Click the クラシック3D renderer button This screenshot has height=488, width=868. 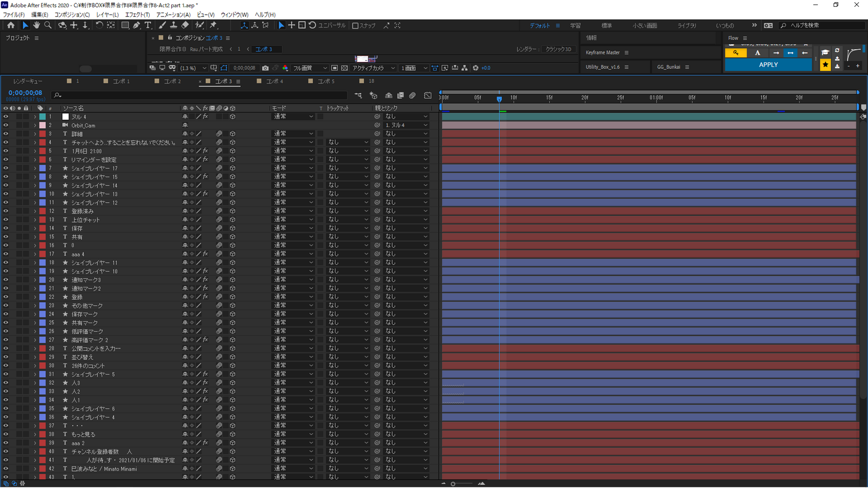click(558, 49)
